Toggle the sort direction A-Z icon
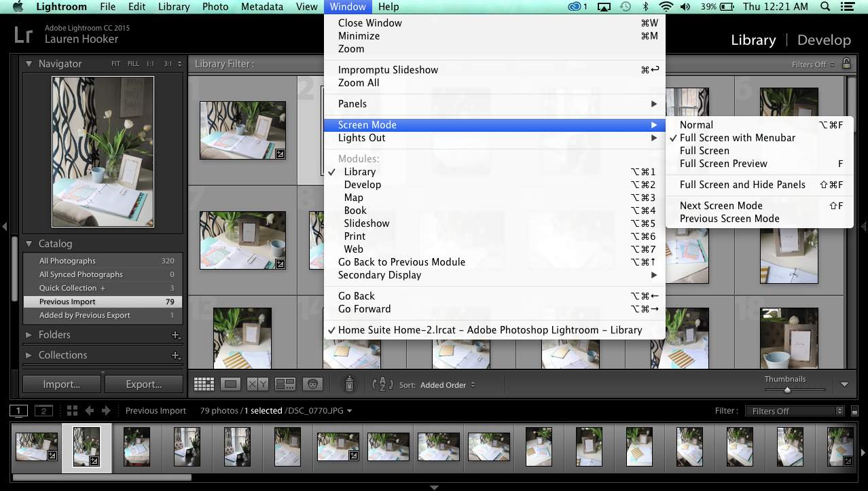The height and width of the screenshot is (491, 868). pyautogui.click(x=382, y=384)
